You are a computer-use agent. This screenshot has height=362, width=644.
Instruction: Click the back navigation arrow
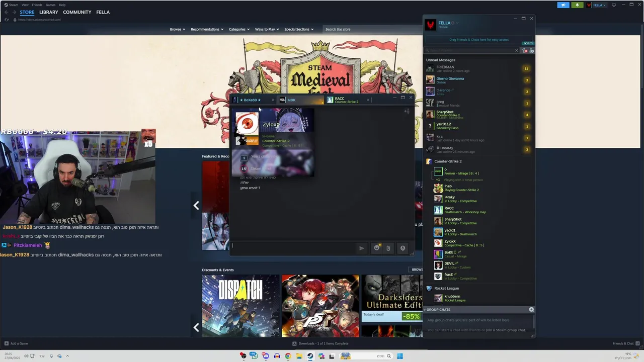click(x=6, y=13)
